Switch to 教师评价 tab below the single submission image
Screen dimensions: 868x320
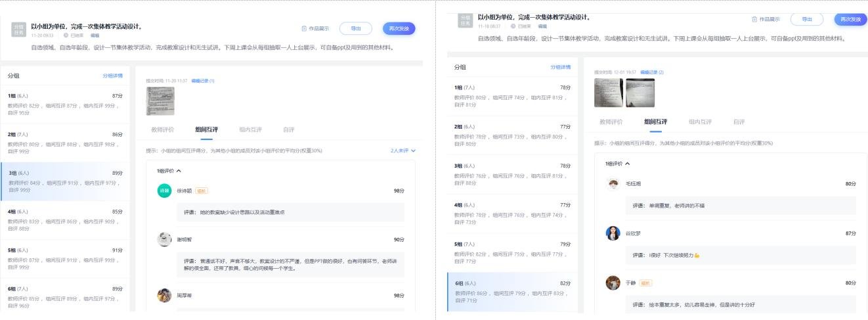point(162,129)
